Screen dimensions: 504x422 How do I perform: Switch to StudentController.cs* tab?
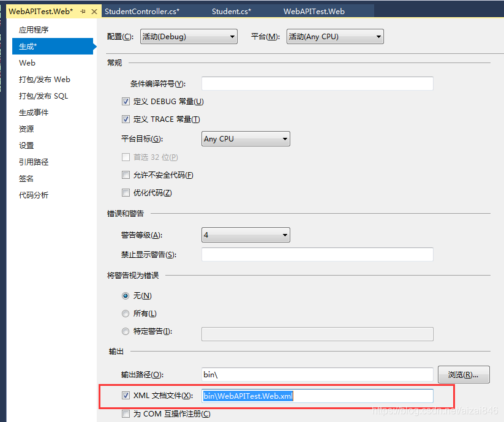coord(142,11)
